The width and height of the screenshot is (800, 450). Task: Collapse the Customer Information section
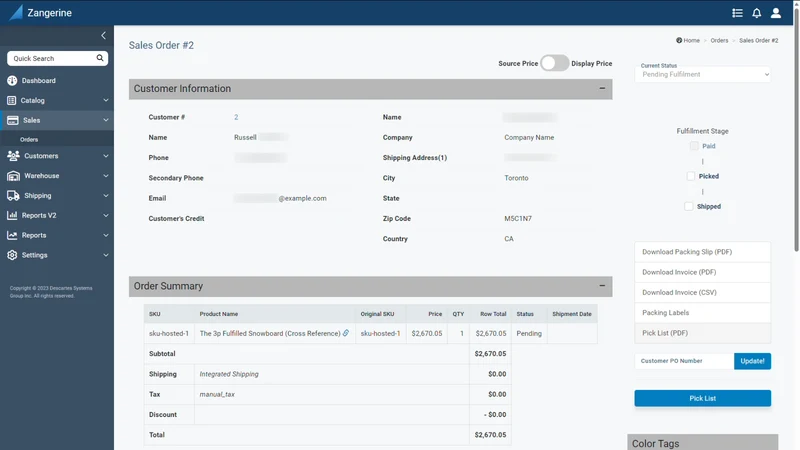click(602, 88)
